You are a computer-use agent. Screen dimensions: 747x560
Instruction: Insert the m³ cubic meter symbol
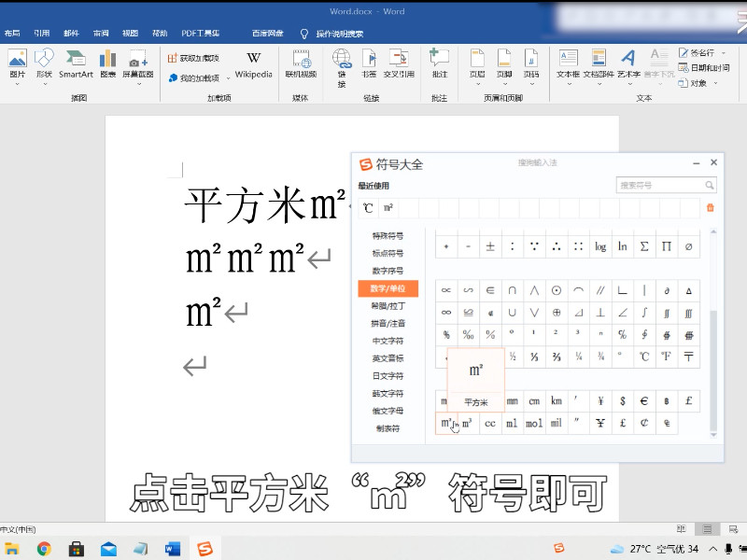point(468,423)
